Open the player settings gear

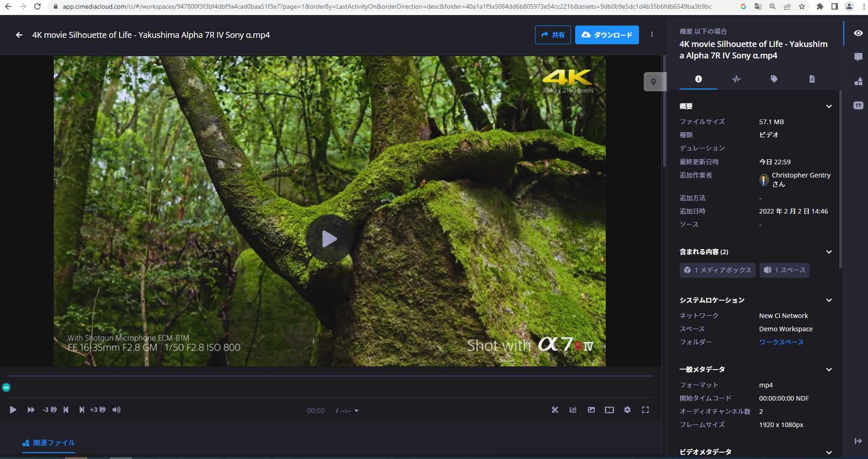628,410
